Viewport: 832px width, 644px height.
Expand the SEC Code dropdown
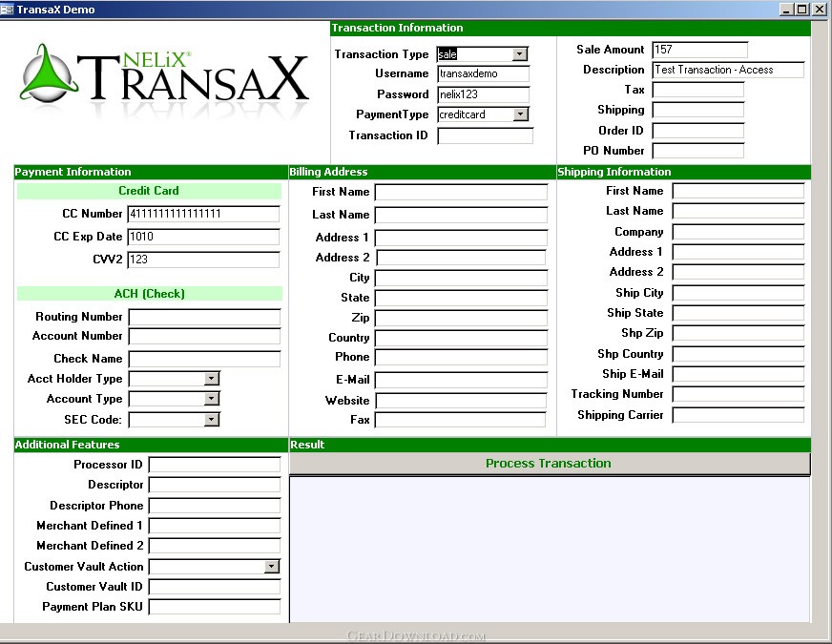(x=212, y=420)
